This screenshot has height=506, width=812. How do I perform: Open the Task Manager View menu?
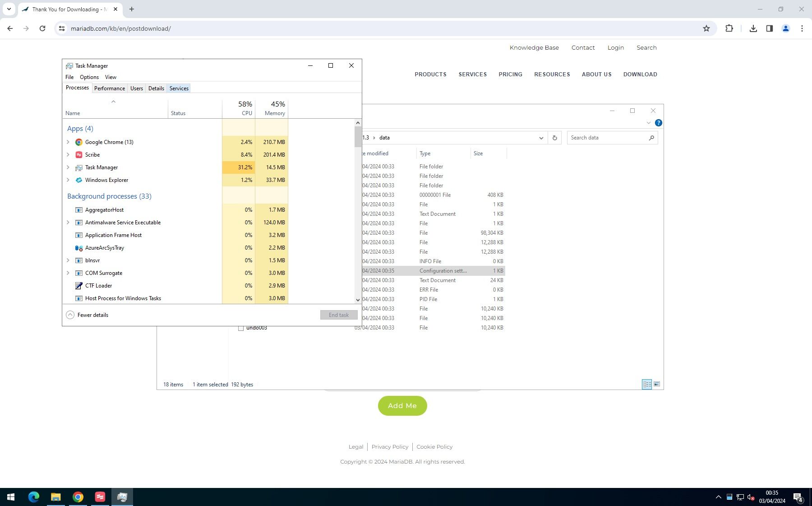pos(111,77)
